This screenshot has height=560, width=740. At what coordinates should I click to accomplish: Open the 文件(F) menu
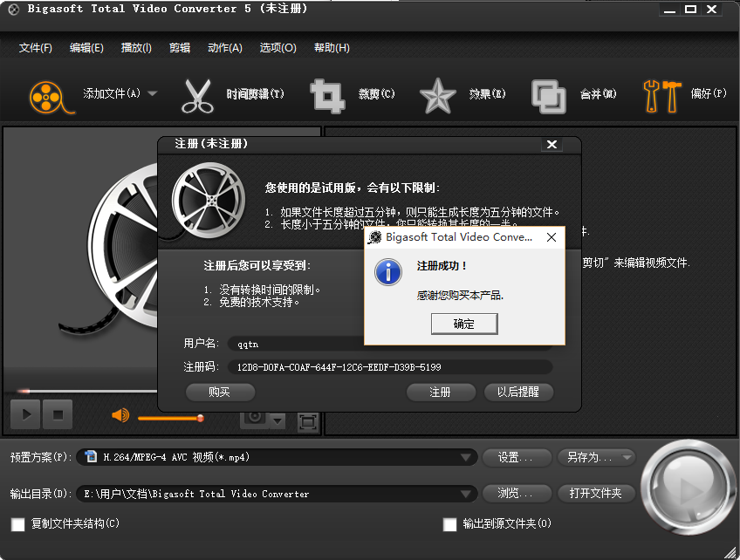36,48
